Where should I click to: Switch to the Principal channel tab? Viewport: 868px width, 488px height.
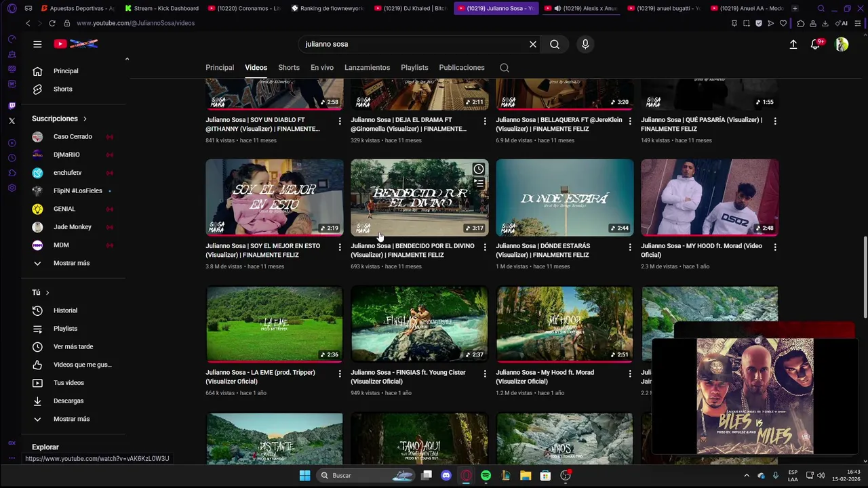220,68
